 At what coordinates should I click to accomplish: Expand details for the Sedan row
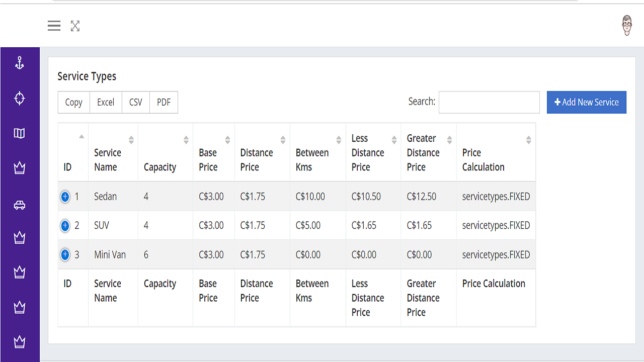click(x=65, y=197)
